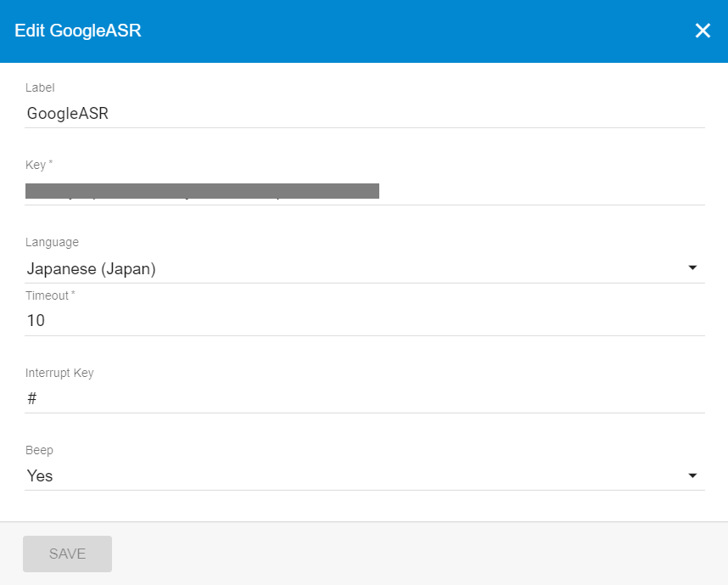
Task: Click empty space in the blue header bar
Action: (424, 31)
